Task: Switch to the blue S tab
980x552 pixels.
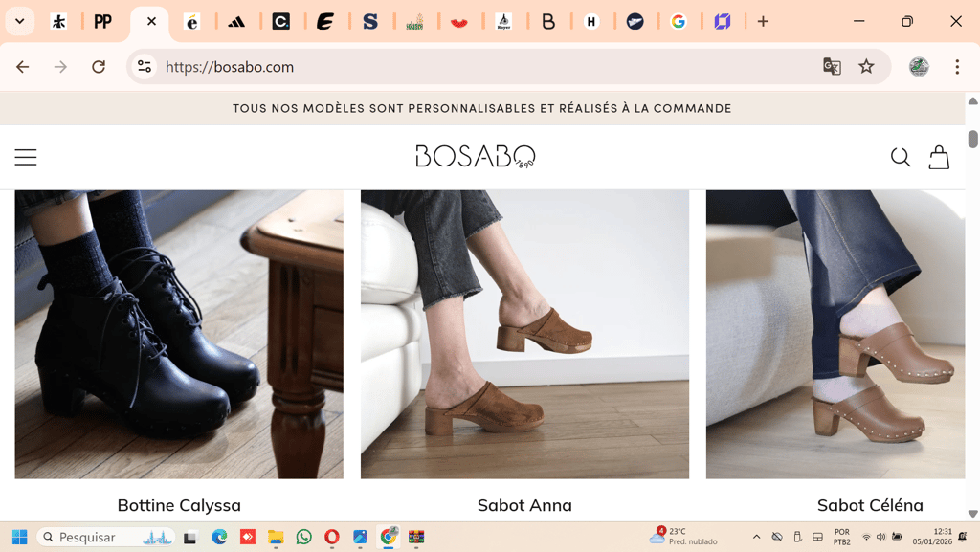Action: click(370, 22)
